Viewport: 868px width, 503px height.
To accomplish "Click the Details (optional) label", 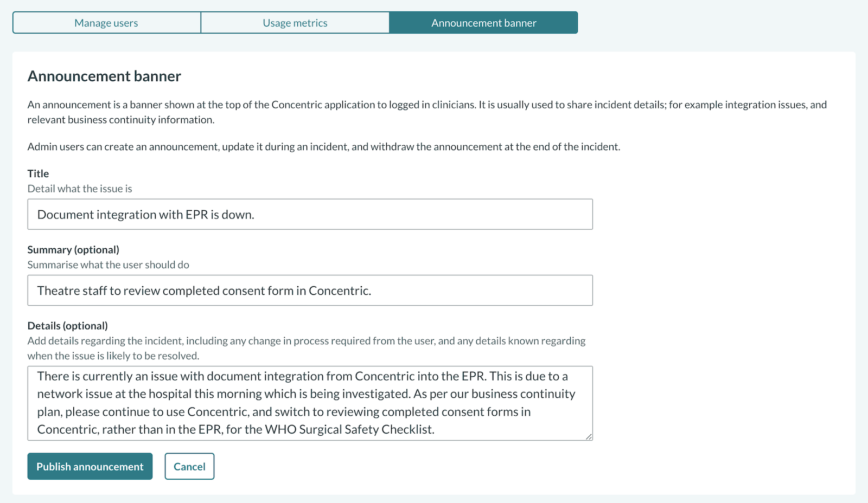I will (x=67, y=325).
